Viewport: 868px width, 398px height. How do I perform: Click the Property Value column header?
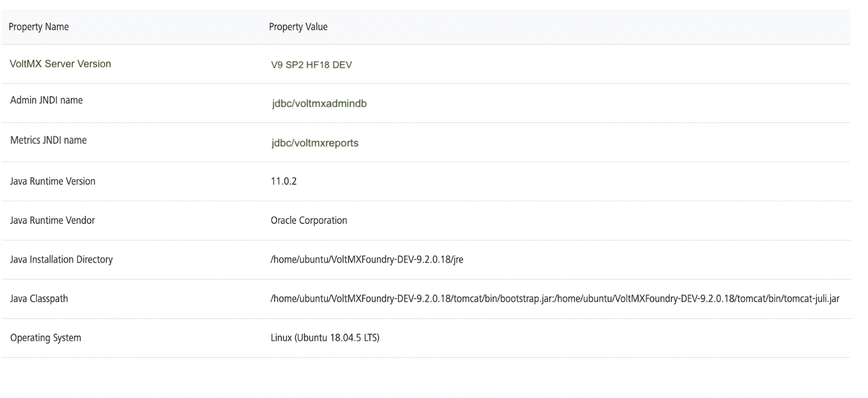click(x=298, y=27)
